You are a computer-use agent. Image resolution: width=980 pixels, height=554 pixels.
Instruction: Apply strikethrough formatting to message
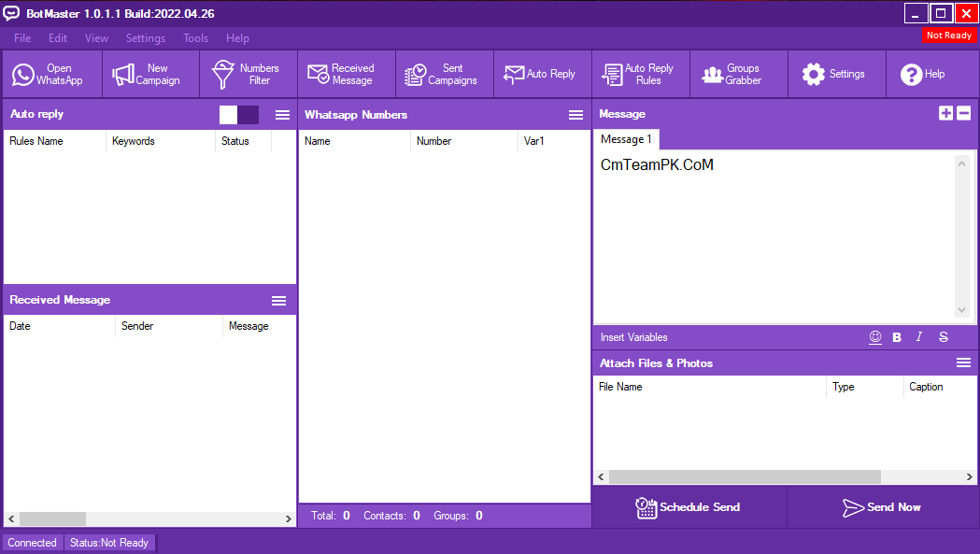944,337
